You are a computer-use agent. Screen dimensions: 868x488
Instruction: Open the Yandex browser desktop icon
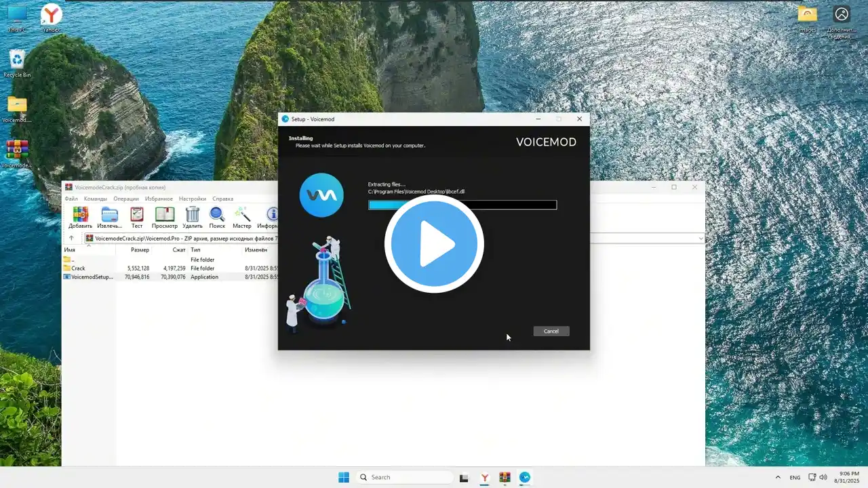click(51, 18)
